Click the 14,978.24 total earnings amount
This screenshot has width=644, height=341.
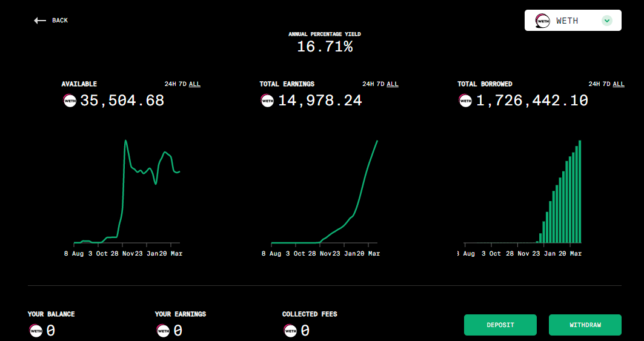pyautogui.click(x=320, y=101)
